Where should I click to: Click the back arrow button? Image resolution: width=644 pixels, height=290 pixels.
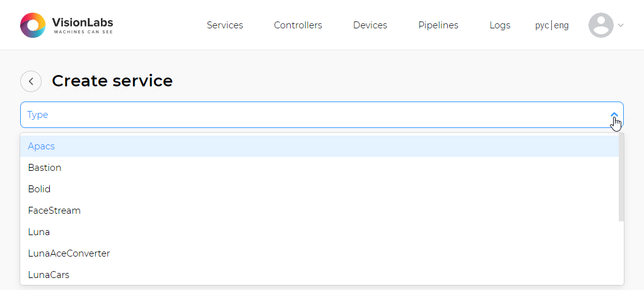[x=31, y=81]
